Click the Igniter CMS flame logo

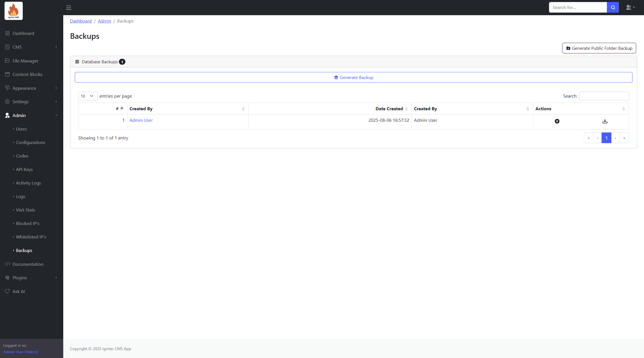pos(13,11)
